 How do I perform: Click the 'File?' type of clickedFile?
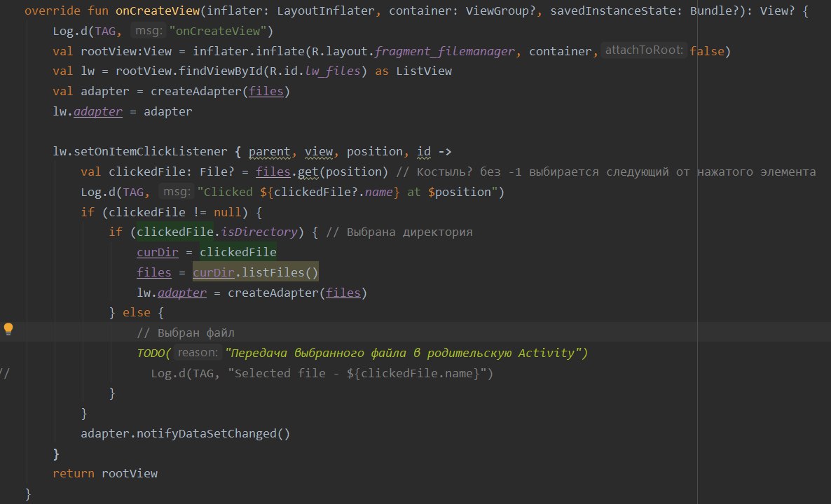217,172
